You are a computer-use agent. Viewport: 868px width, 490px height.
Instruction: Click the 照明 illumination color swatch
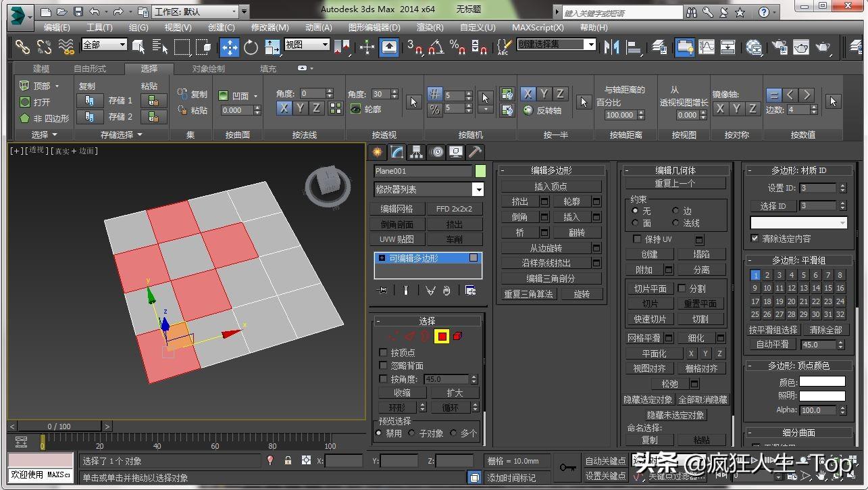tap(822, 396)
